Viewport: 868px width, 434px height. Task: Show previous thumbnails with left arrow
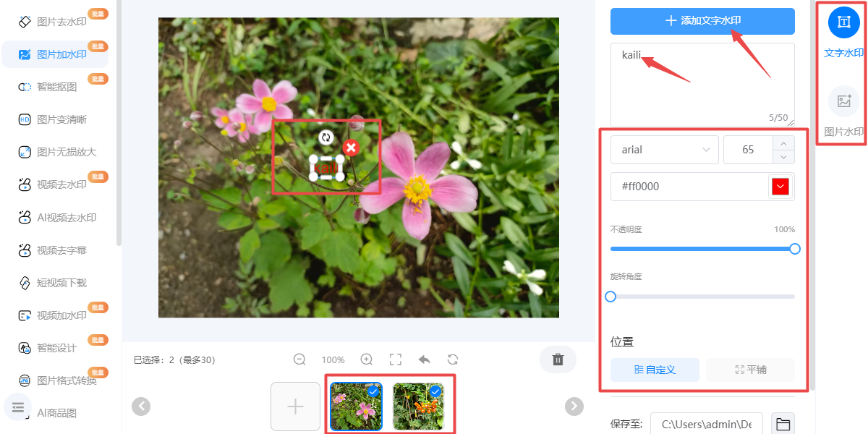[x=141, y=407]
